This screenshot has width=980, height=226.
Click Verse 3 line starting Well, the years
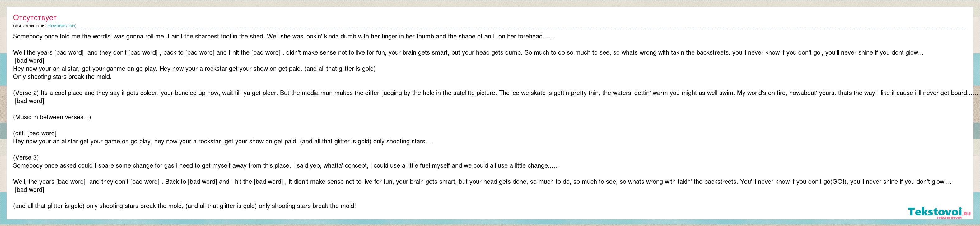click(483, 182)
